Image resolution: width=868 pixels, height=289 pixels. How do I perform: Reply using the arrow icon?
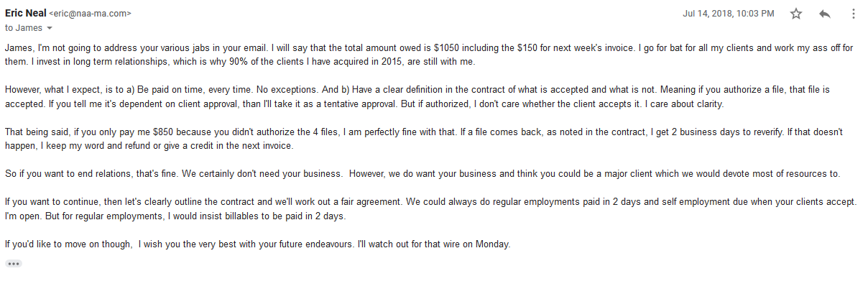[825, 14]
